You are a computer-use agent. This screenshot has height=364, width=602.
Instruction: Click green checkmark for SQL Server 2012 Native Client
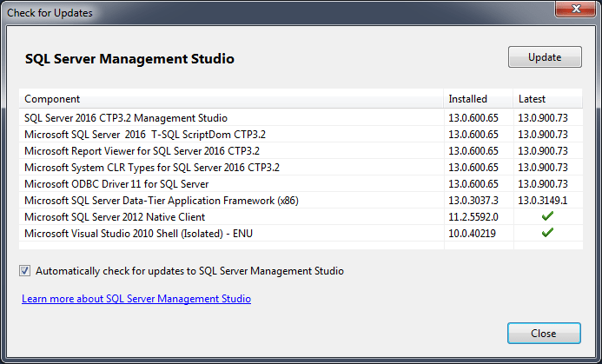(x=547, y=216)
